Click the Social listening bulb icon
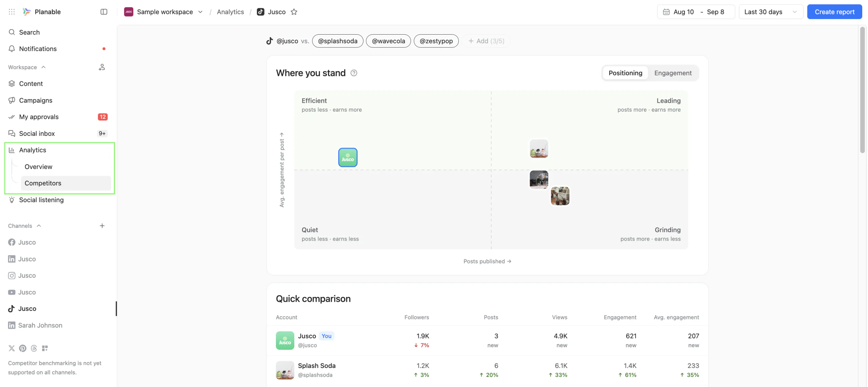868x387 pixels. (12, 200)
